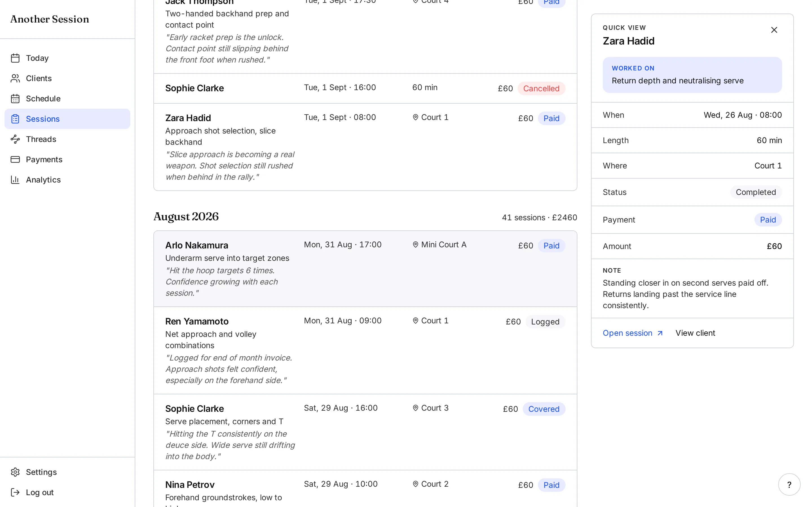Open Sophie Clarke's Cancelled session row

365,88
